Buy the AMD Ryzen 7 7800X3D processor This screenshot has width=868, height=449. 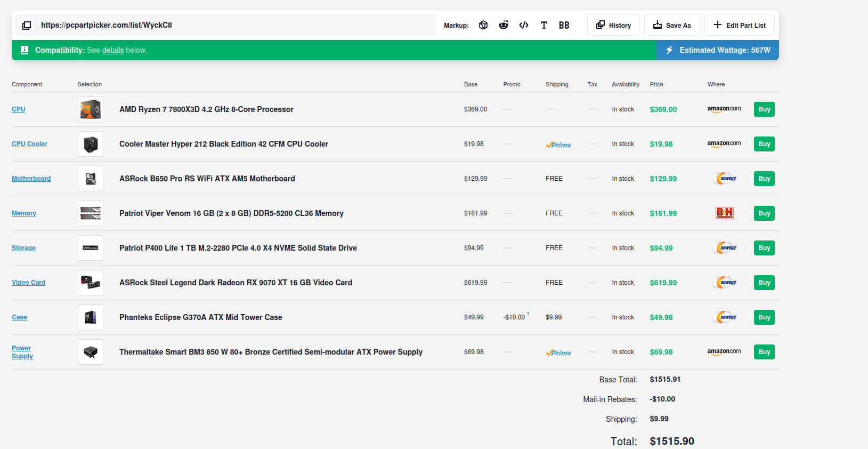coord(764,109)
